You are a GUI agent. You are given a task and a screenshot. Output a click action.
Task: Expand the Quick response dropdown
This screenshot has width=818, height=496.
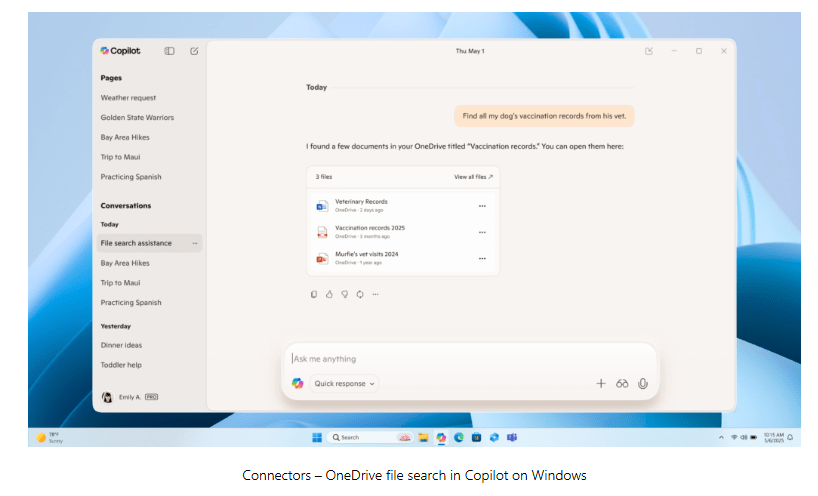pyautogui.click(x=344, y=383)
